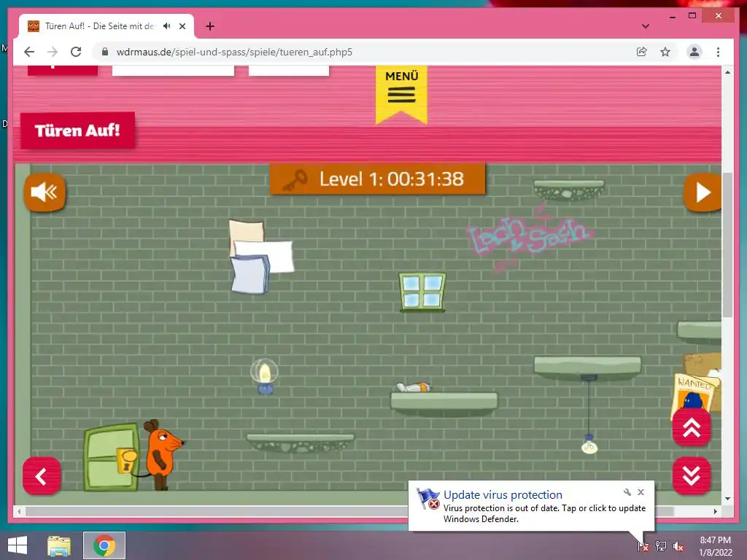Jump up with the double-up chevron button

point(692,427)
